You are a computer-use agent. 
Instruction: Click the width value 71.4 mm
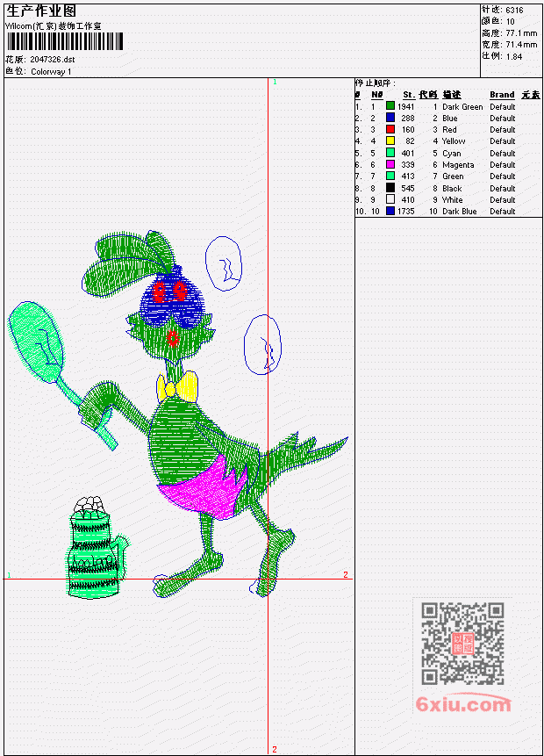click(521, 45)
